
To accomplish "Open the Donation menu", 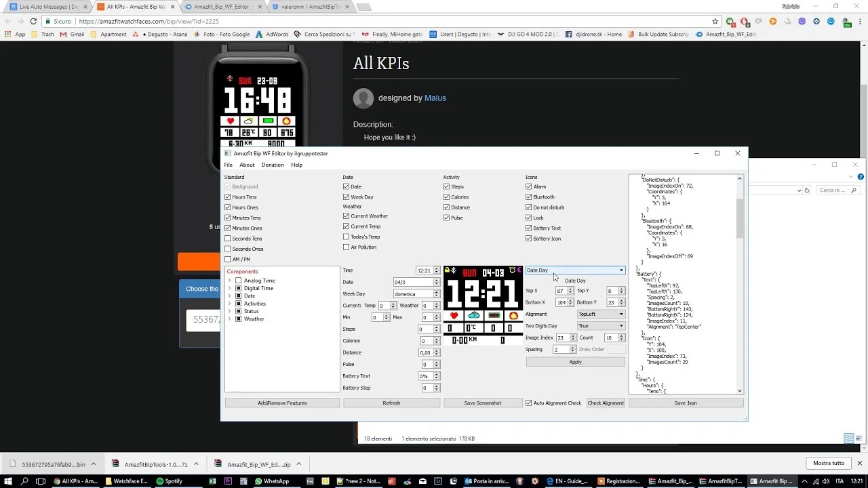I will tap(273, 165).
